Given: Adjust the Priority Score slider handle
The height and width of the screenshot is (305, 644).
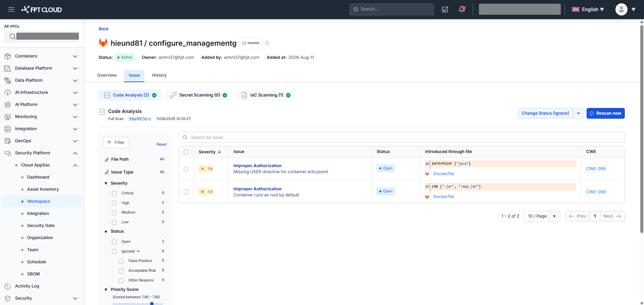Looking at the screenshot, I should [152, 304].
